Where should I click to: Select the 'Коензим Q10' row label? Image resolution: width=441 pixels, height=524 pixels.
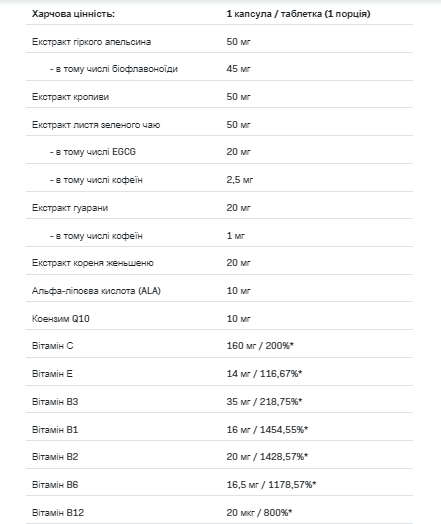(x=61, y=319)
